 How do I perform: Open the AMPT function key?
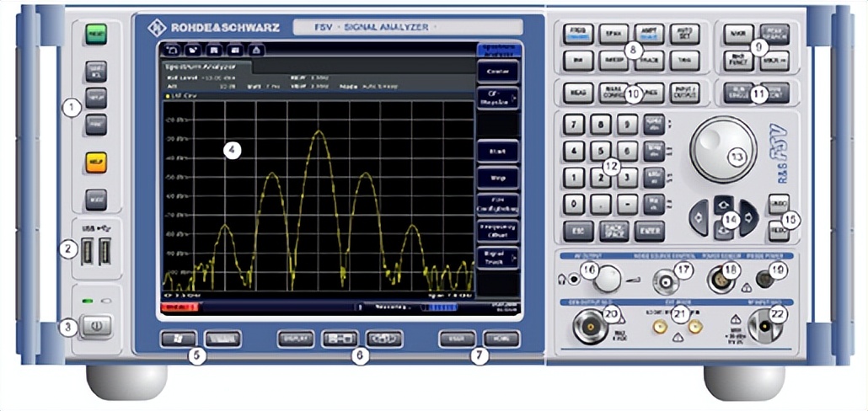(x=650, y=35)
